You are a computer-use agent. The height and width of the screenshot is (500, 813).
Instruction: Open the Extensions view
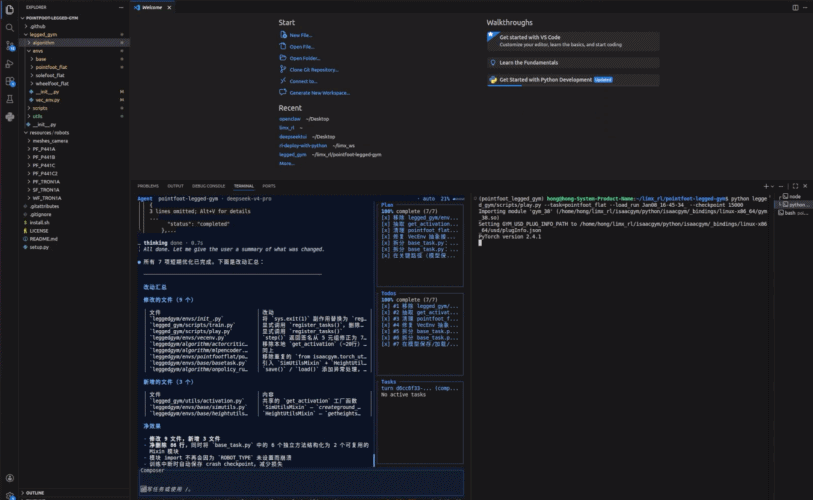coord(9,81)
